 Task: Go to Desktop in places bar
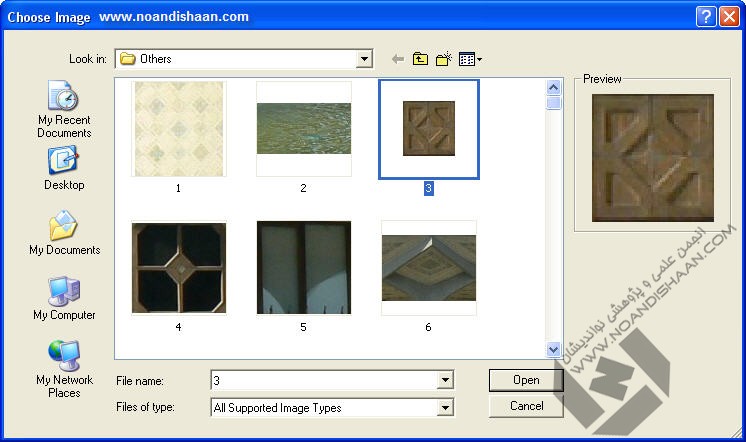pos(64,167)
